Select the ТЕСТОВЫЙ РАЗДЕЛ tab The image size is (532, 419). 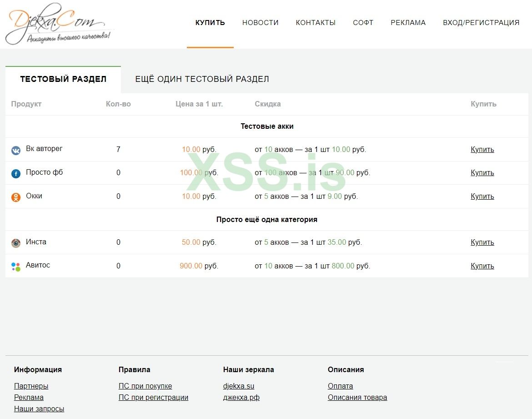pos(63,79)
